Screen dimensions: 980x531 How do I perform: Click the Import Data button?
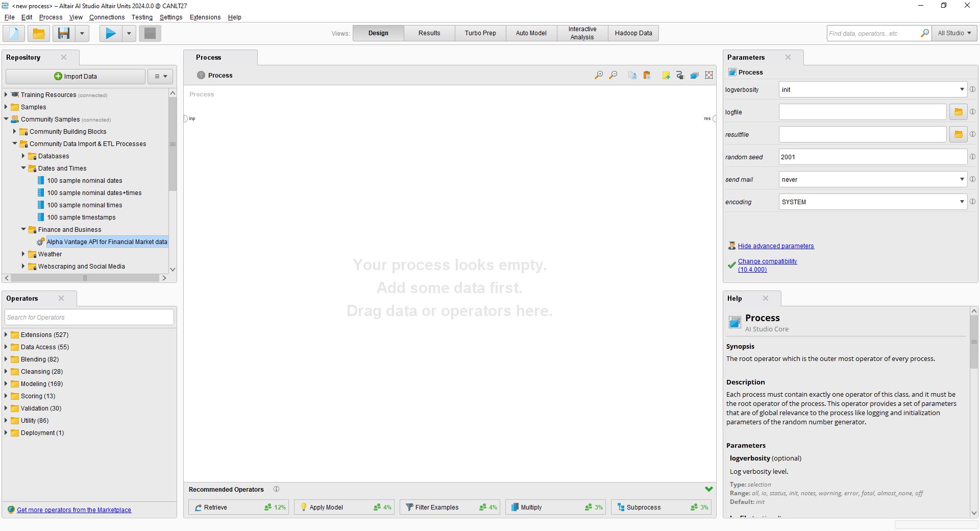pos(76,77)
